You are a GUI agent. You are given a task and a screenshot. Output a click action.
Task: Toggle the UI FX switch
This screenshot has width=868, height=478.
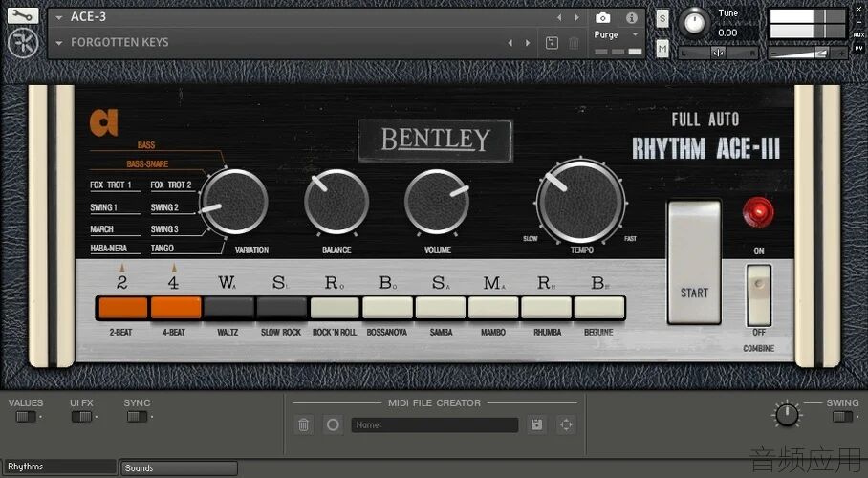pos(81,417)
